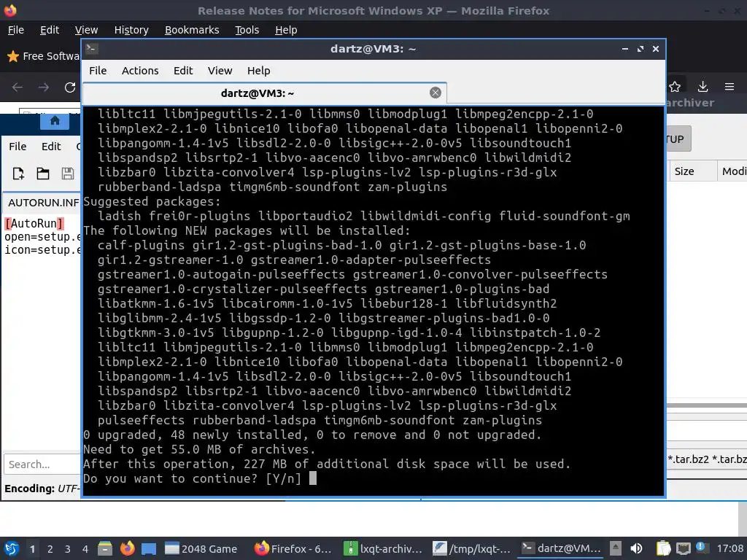Open Firefox File menu
Image resolution: width=747 pixels, height=560 pixels.
pos(16,30)
